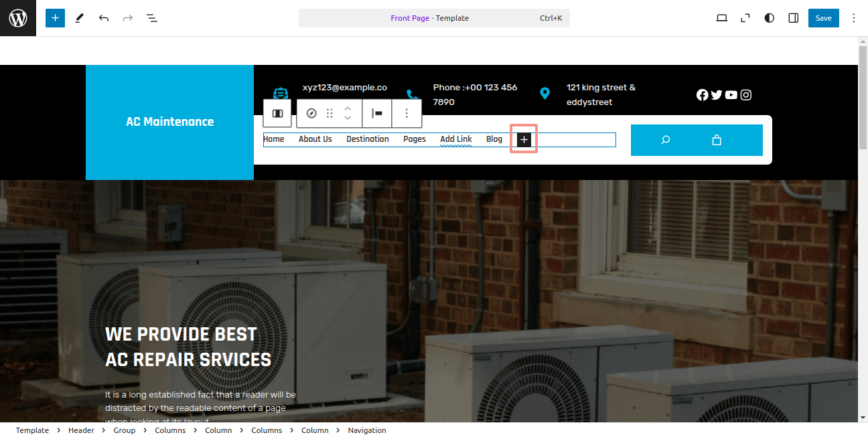The width and height of the screenshot is (868, 437).
Task: Select the Tools pencil icon
Action: (79, 18)
